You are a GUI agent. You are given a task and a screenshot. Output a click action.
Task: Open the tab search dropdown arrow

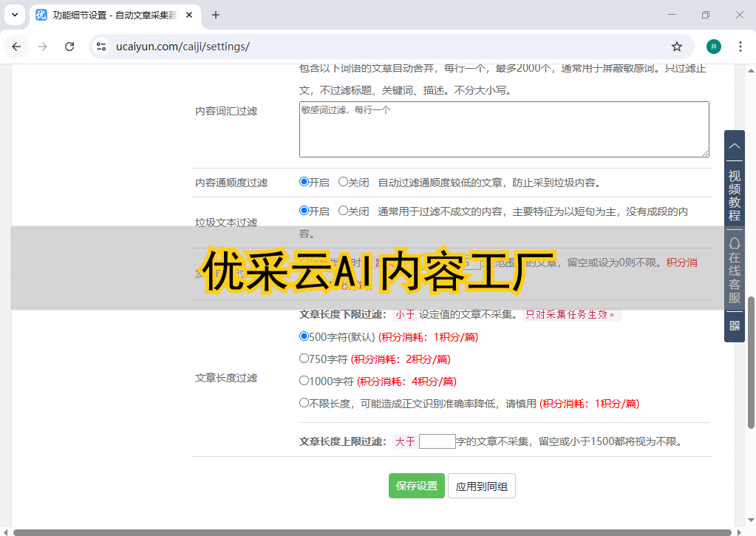point(14,15)
